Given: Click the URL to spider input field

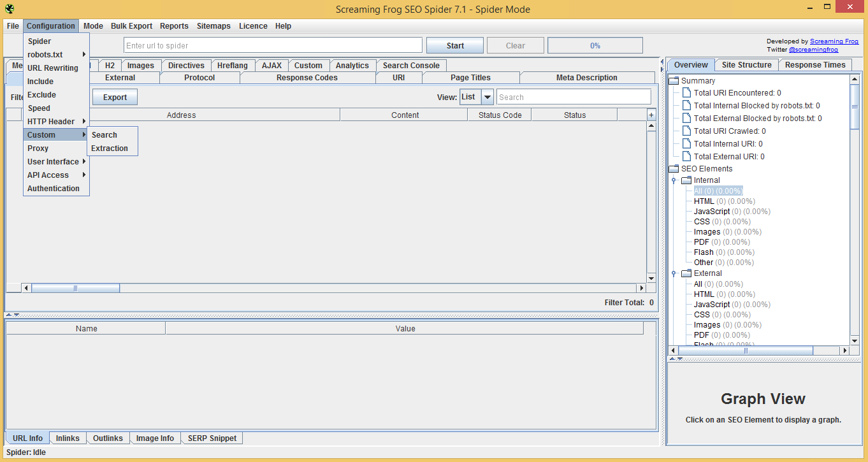Looking at the screenshot, I should pos(273,45).
